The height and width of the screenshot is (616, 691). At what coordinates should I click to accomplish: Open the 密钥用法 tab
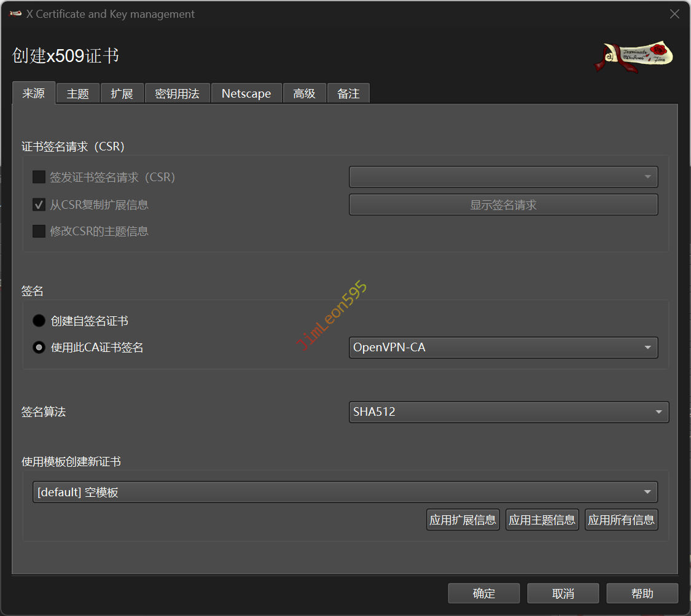click(x=177, y=94)
